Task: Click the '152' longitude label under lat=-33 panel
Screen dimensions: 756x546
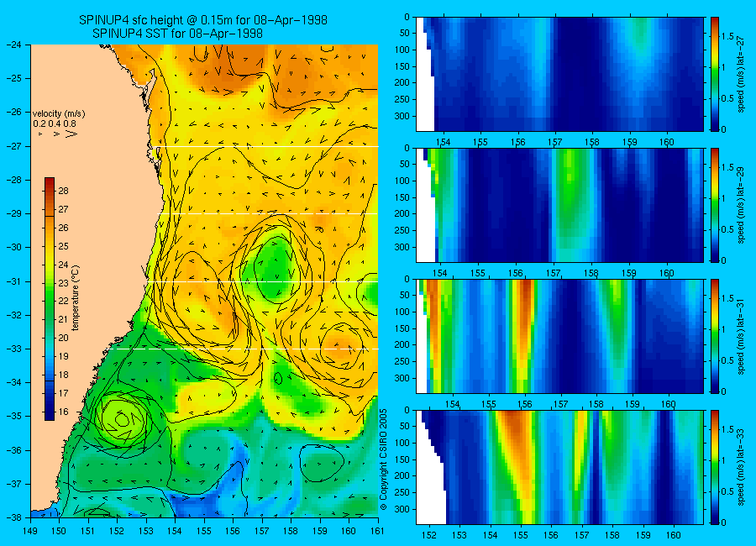Action: [428, 535]
